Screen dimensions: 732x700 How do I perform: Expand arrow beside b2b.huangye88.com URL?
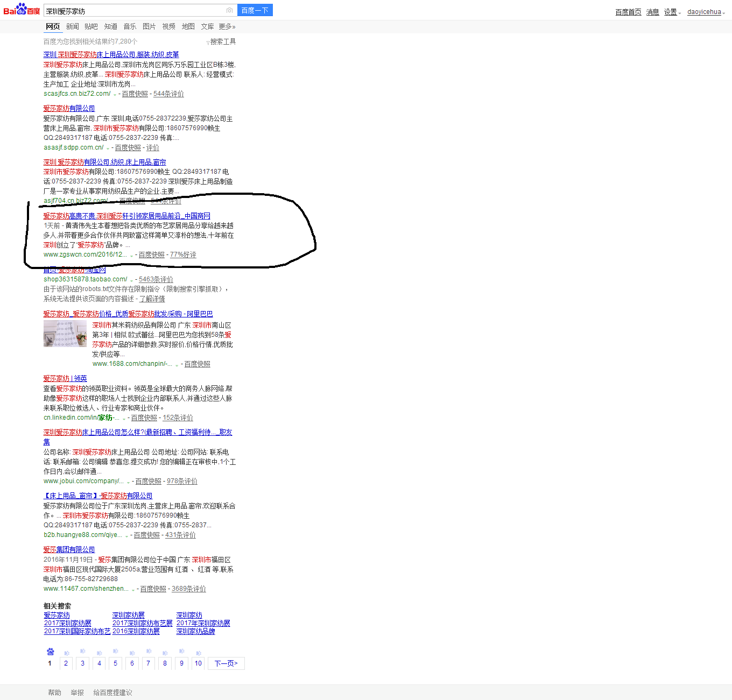pyautogui.click(x=126, y=536)
